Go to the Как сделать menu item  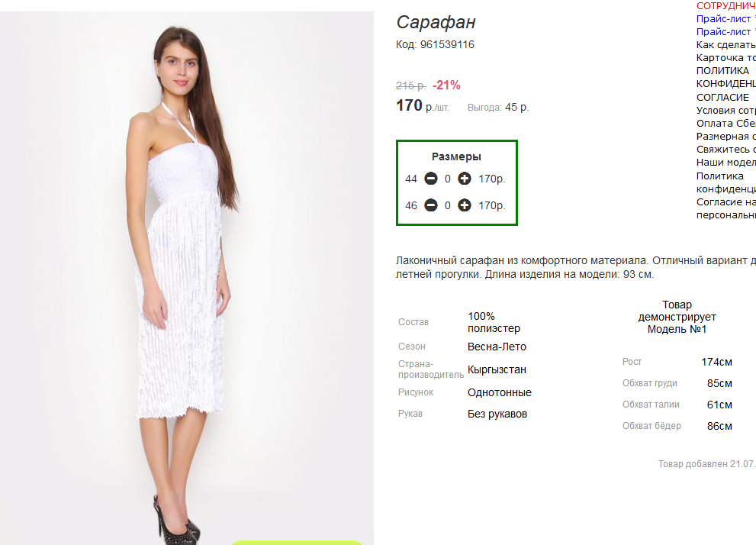(725, 45)
